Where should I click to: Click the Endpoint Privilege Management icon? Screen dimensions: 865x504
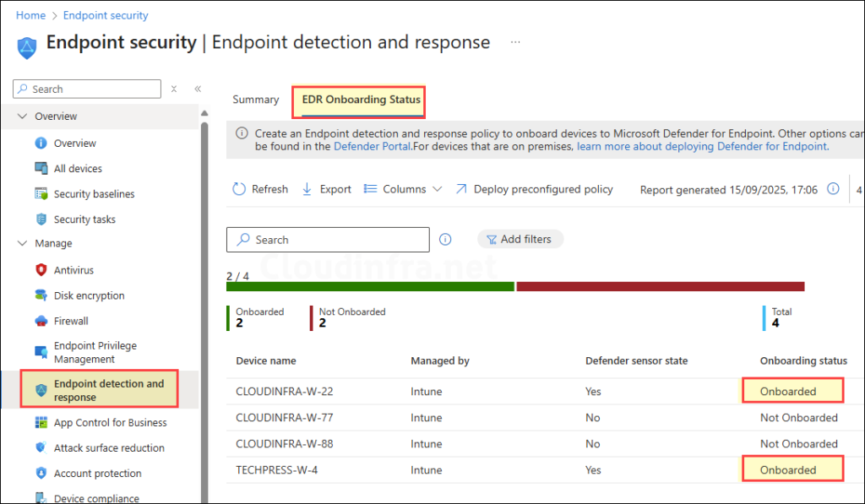pyautogui.click(x=41, y=351)
